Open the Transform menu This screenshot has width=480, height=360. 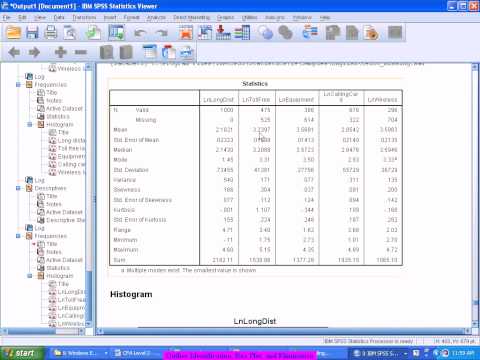(x=84, y=17)
